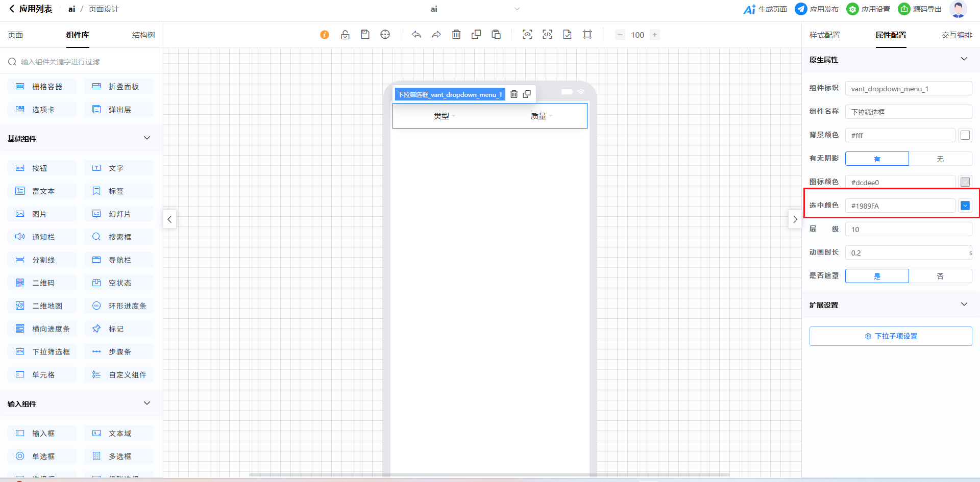Open the blue 选中颜色 color swatch
This screenshot has width=980, height=482.
point(965,206)
